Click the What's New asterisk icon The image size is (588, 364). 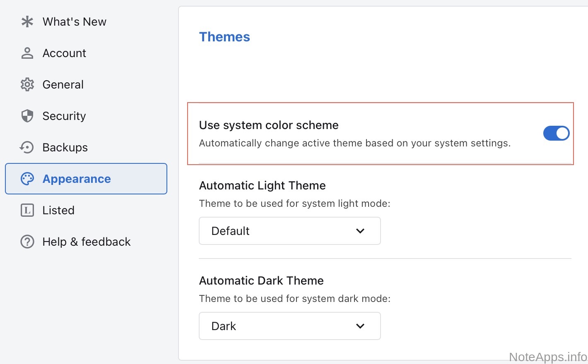[27, 22]
